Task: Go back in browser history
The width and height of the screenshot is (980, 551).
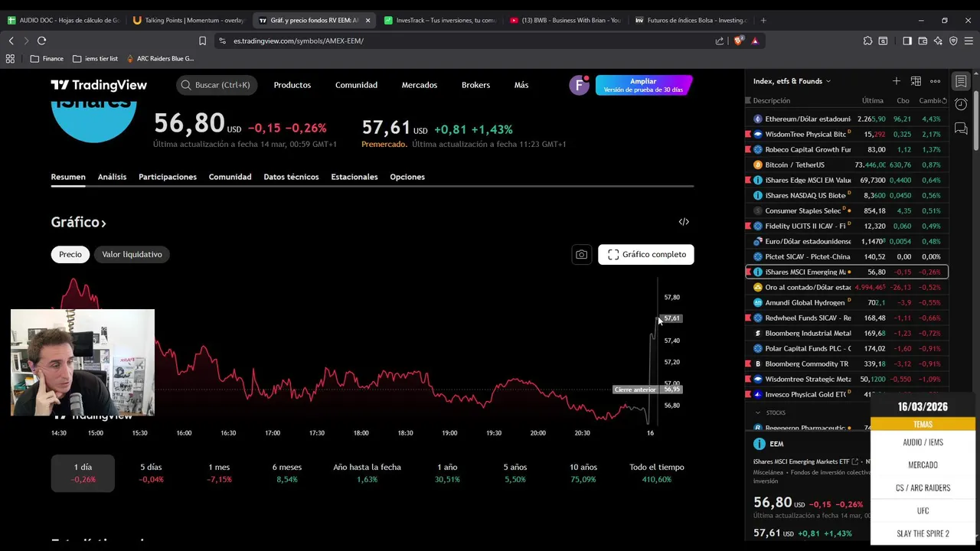Action: click(11, 41)
